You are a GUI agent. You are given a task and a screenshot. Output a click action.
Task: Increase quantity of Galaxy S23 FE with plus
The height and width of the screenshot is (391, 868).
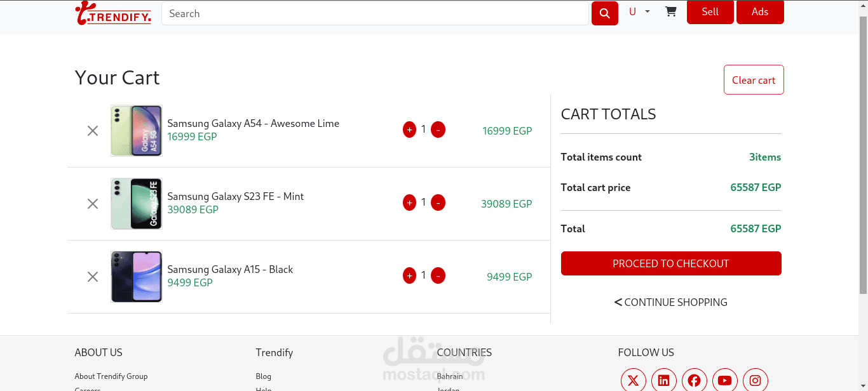pos(409,202)
